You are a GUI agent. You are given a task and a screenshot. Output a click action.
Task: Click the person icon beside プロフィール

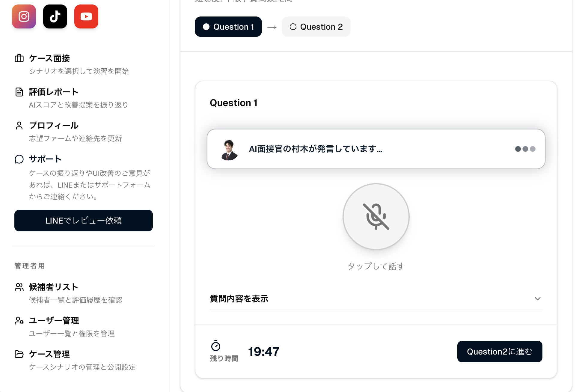point(19,125)
